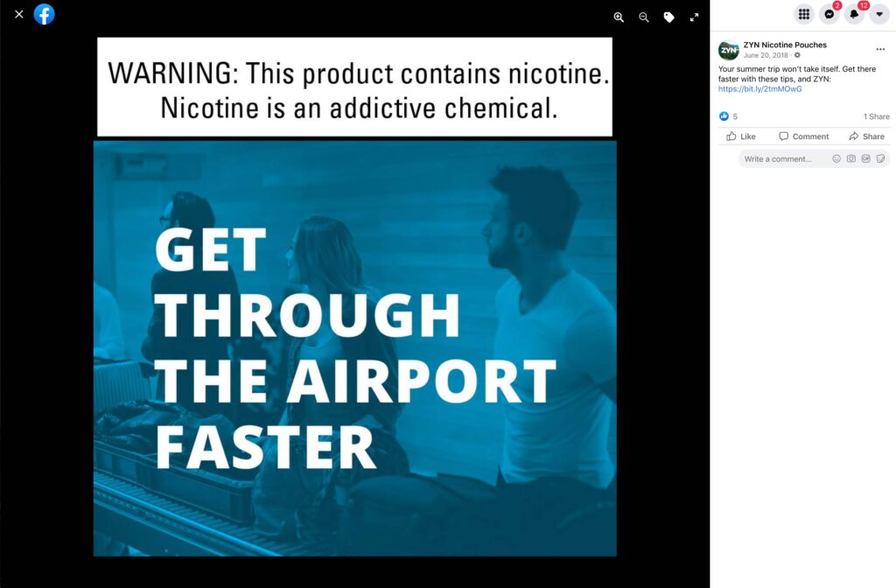
Task: Open the reactions count of 5
Action: tap(735, 116)
